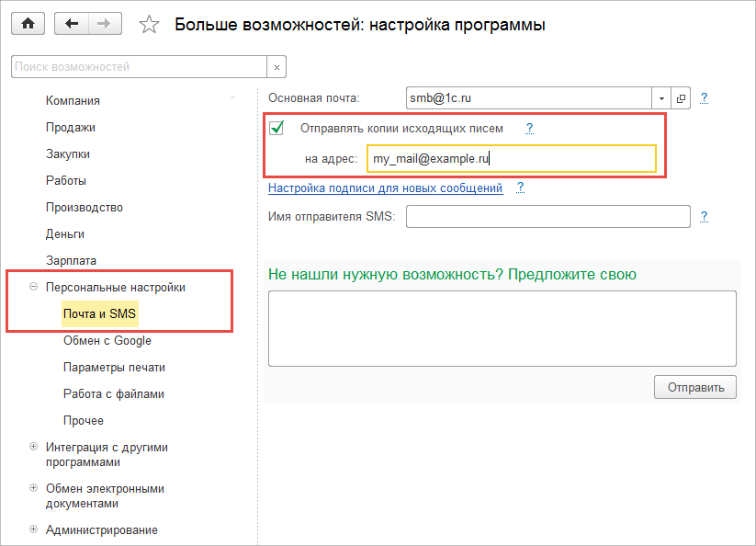Expand Интеграция с другими программами section
Image resolution: width=756 pixels, height=546 pixels.
point(34,447)
